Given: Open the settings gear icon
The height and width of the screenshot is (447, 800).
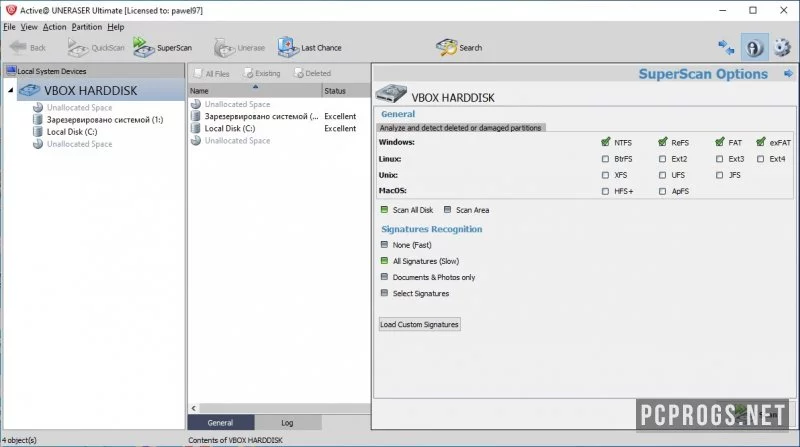Looking at the screenshot, I should [782, 47].
